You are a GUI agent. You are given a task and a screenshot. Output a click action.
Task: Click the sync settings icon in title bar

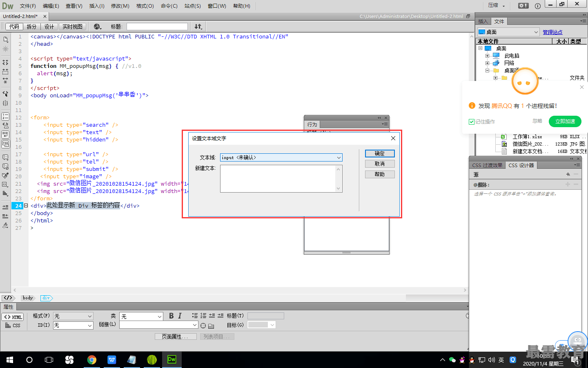pyautogui.click(x=523, y=6)
